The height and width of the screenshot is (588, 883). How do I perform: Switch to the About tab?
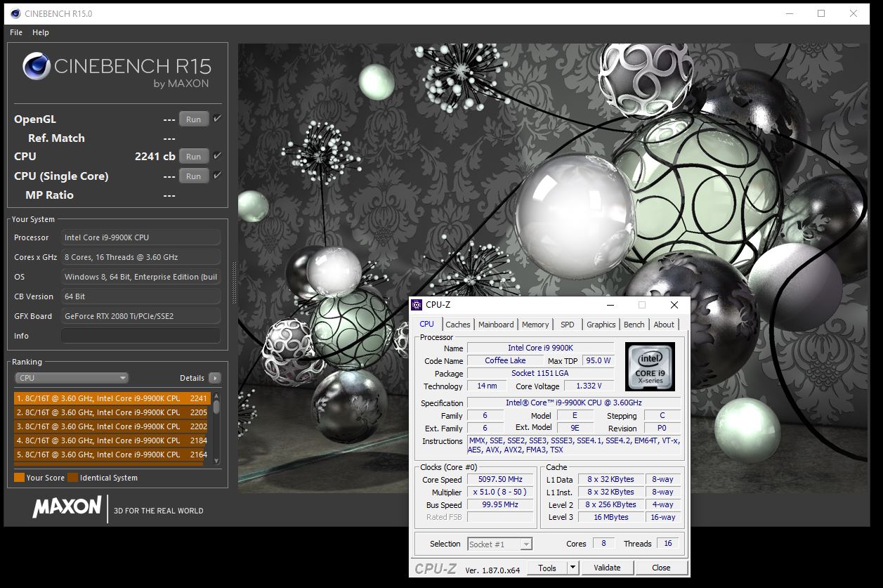664,325
